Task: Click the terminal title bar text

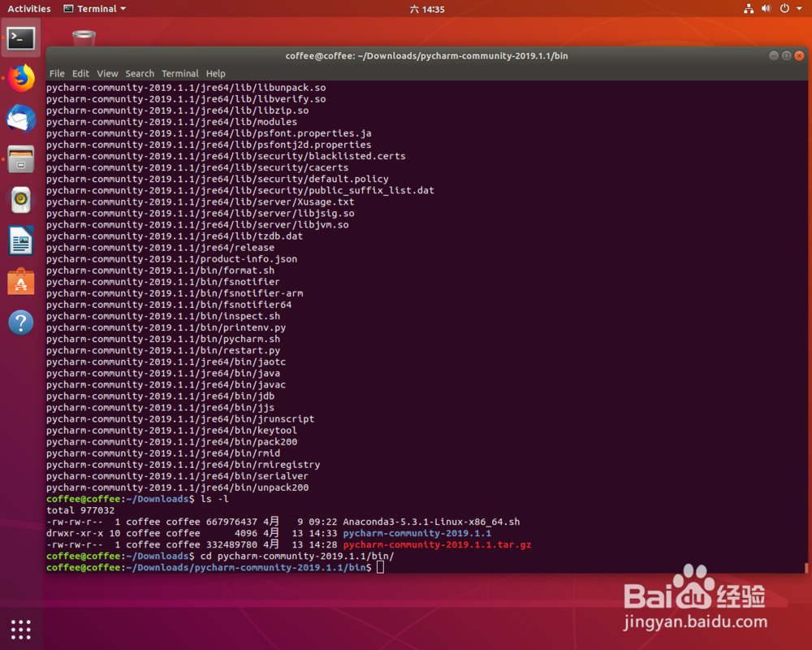Action: click(427, 55)
